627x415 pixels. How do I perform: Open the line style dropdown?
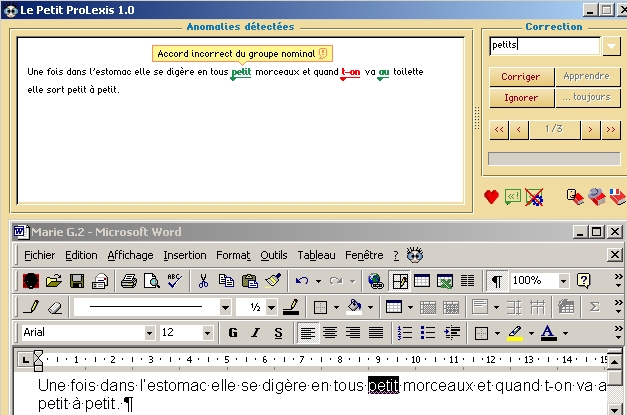pyautogui.click(x=226, y=307)
